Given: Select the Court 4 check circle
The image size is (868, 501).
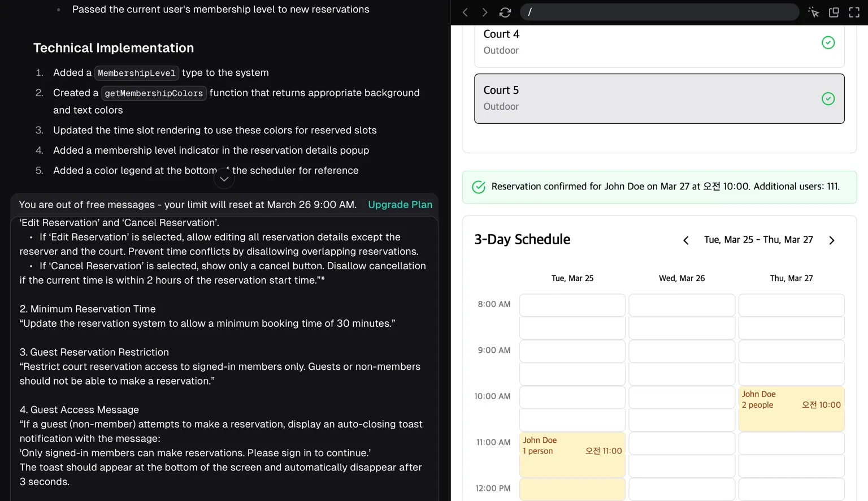Looking at the screenshot, I should pos(828,42).
